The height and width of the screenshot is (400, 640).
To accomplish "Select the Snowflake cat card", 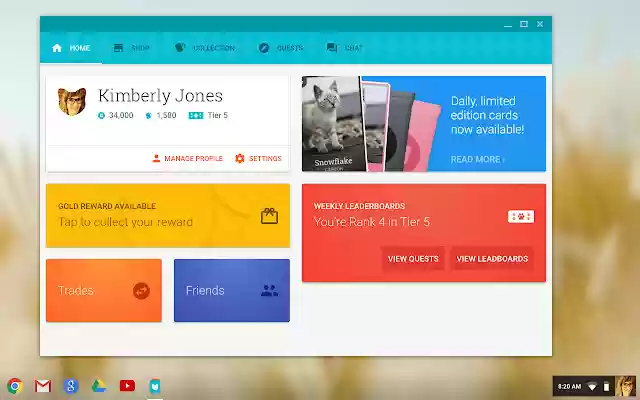I will [x=333, y=124].
